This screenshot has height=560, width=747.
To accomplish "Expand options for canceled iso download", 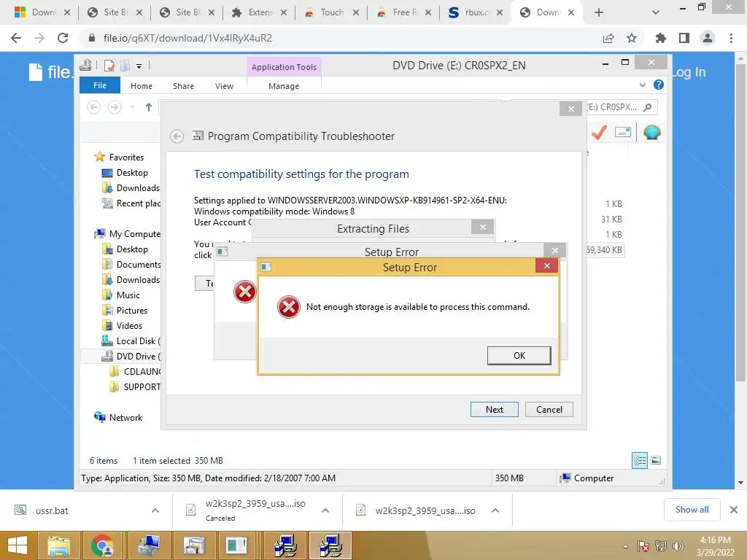I will click(x=325, y=510).
